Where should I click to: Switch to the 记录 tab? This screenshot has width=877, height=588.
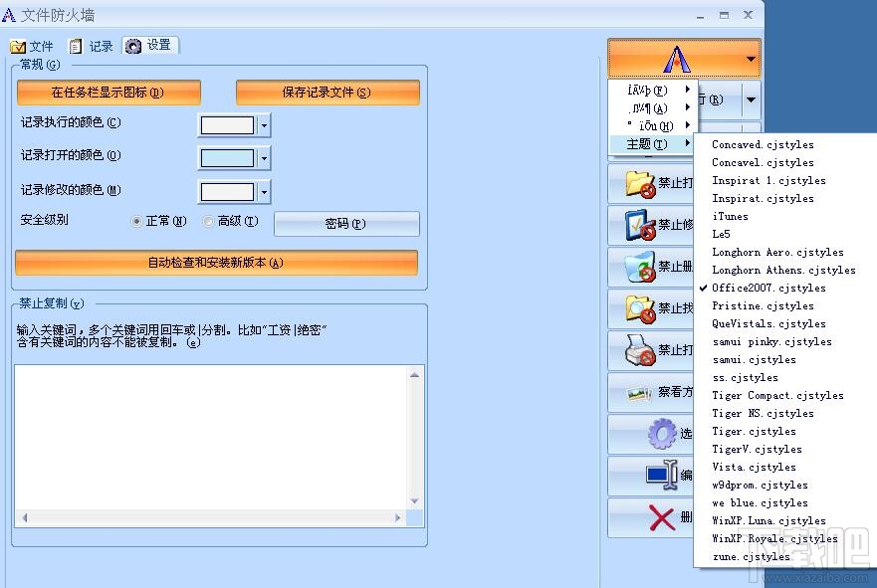92,47
